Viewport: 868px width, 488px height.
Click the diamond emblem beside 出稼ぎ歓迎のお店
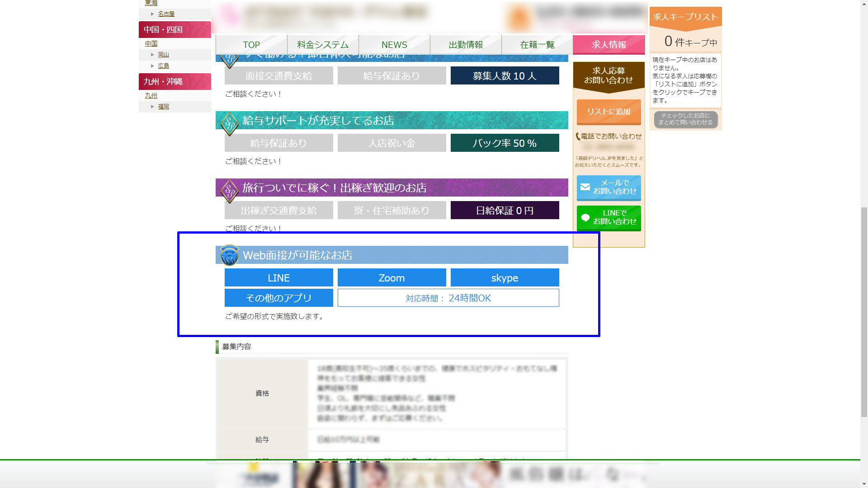[x=229, y=190]
